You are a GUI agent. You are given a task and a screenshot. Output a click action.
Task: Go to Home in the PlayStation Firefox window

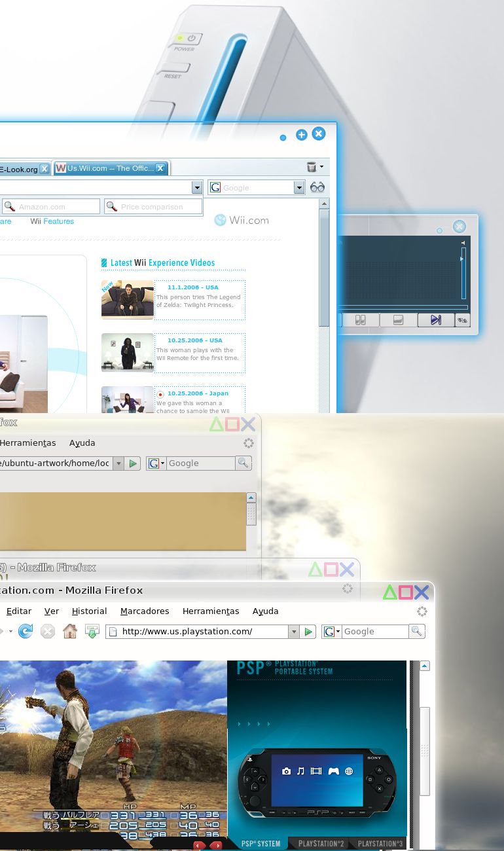(x=70, y=631)
